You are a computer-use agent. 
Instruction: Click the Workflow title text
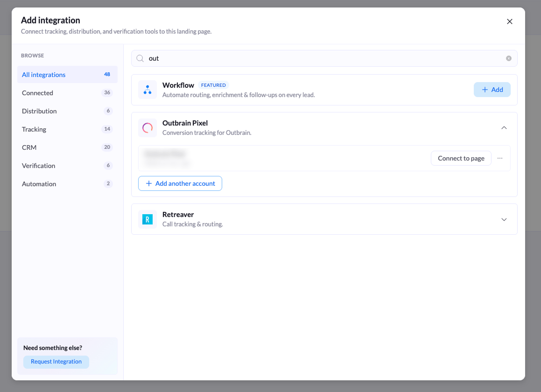coord(178,85)
